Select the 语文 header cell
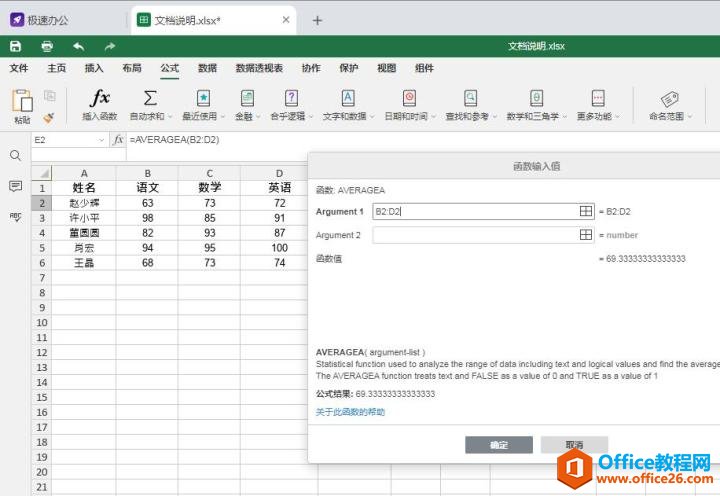The height and width of the screenshot is (496, 720). pos(147,187)
